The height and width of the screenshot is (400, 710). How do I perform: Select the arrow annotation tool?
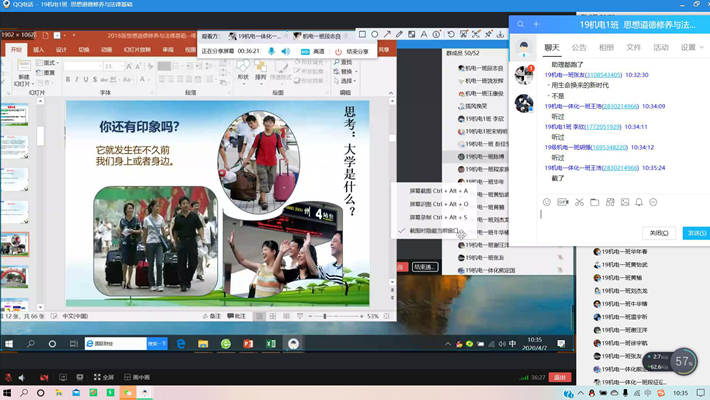(387, 34)
